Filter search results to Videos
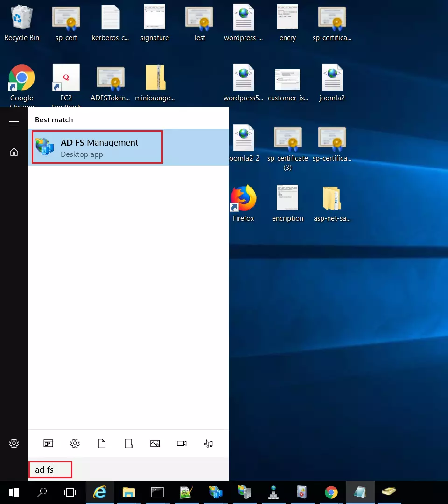 click(182, 443)
